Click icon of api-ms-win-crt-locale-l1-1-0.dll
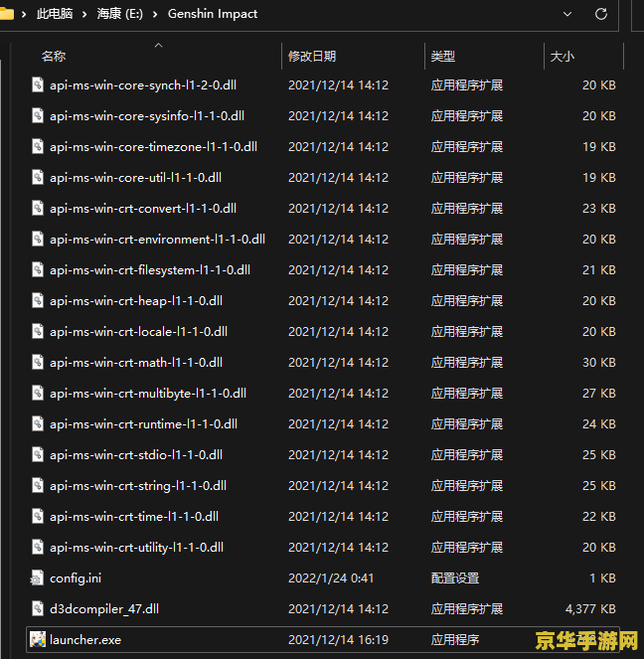644x659 pixels. [x=38, y=331]
